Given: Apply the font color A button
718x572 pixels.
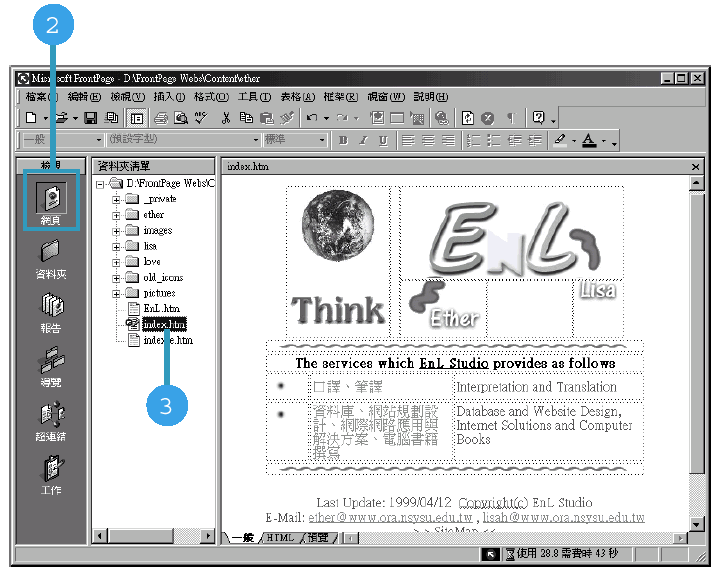Looking at the screenshot, I should point(589,140).
